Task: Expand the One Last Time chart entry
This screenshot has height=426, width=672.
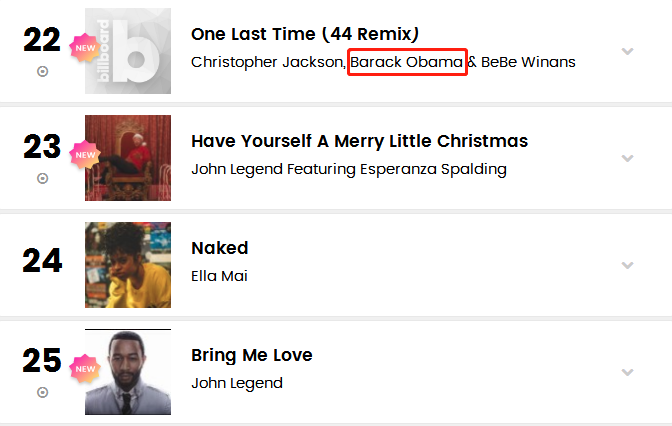Action: coord(627,51)
